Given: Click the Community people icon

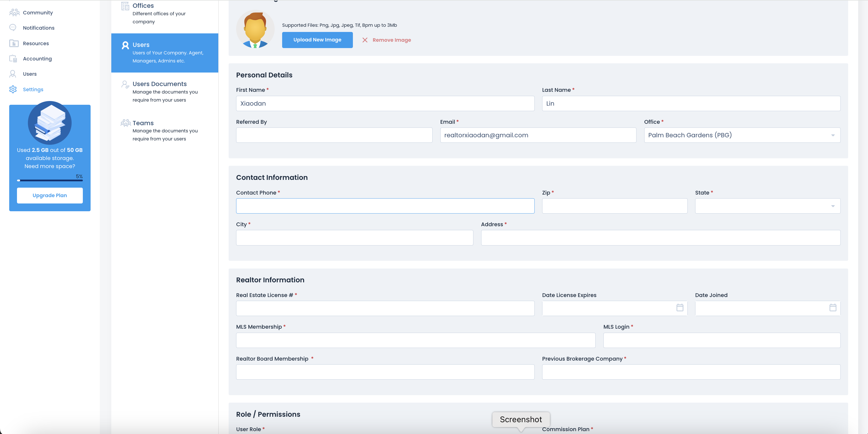Looking at the screenshot, I should click(x=14, y=12).
